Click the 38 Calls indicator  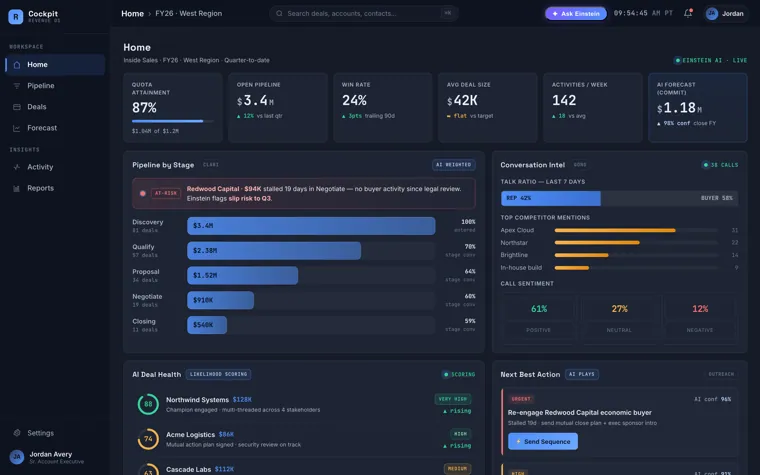tap(720, 165)
